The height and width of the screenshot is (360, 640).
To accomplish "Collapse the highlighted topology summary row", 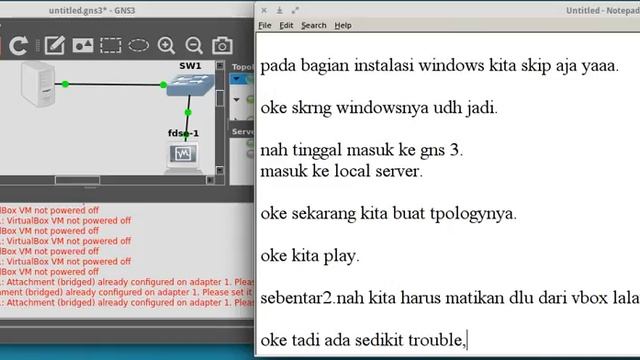I will pos(237,79).
